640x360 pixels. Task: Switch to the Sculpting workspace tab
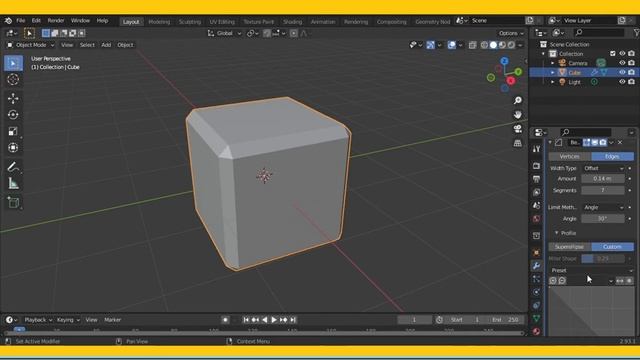pyautogui.click(x=189, y=22)
